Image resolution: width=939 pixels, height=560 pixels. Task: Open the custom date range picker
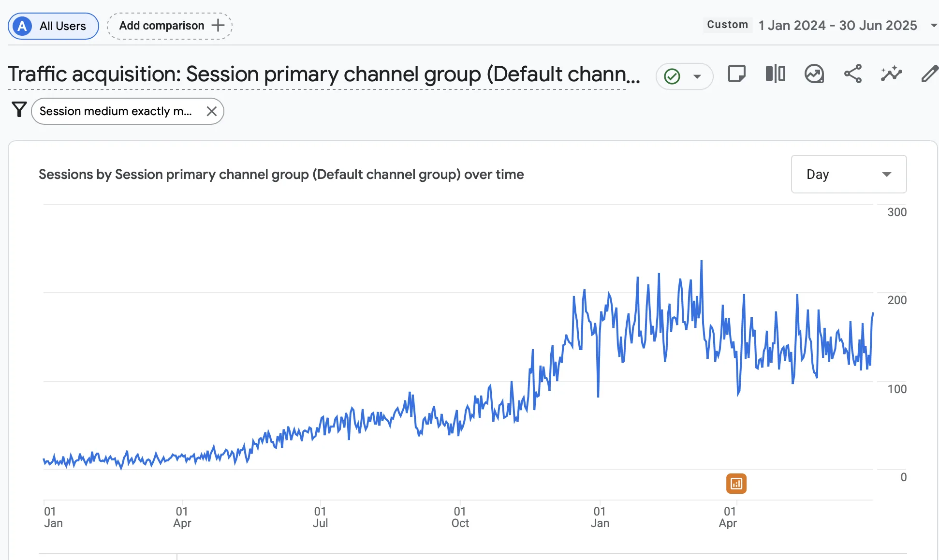(837, 25)
